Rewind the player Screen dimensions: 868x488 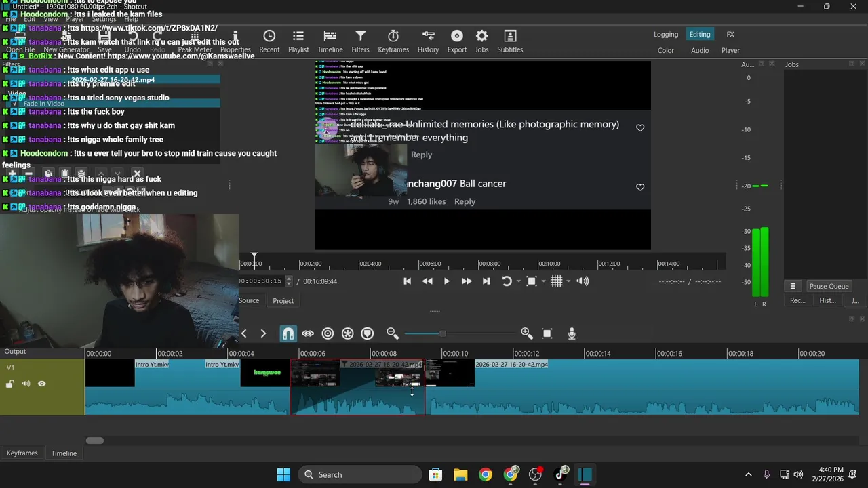click(x=427, y=281)
